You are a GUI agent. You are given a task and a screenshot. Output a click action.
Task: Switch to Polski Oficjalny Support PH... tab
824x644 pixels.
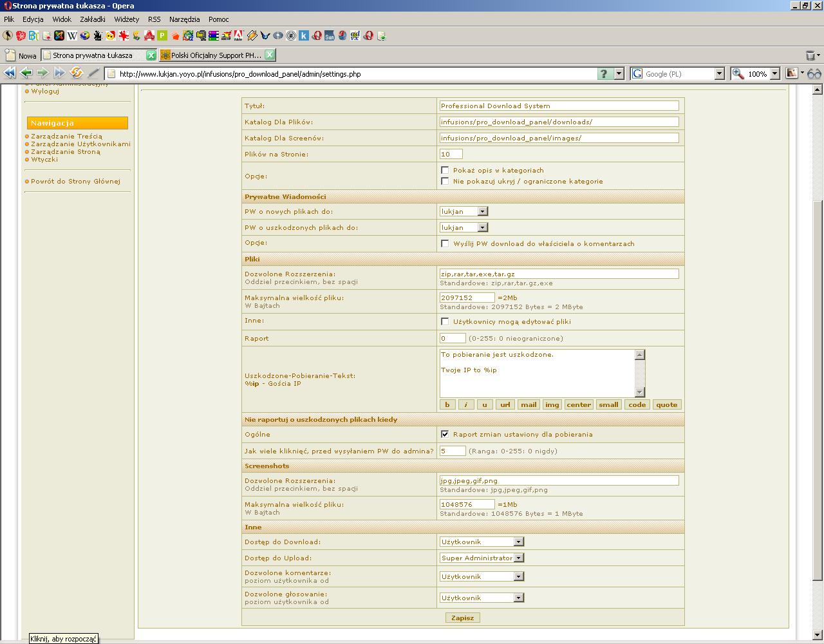click(x=218, y=55)
